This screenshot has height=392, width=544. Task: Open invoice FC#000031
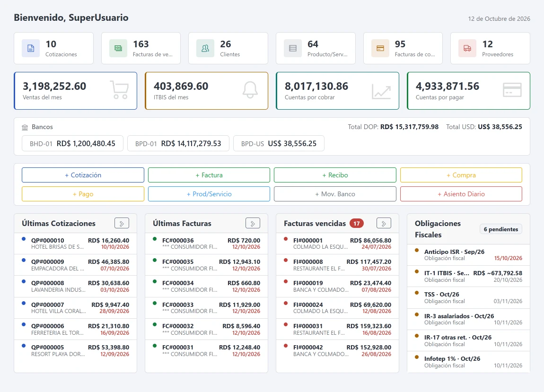206,351
